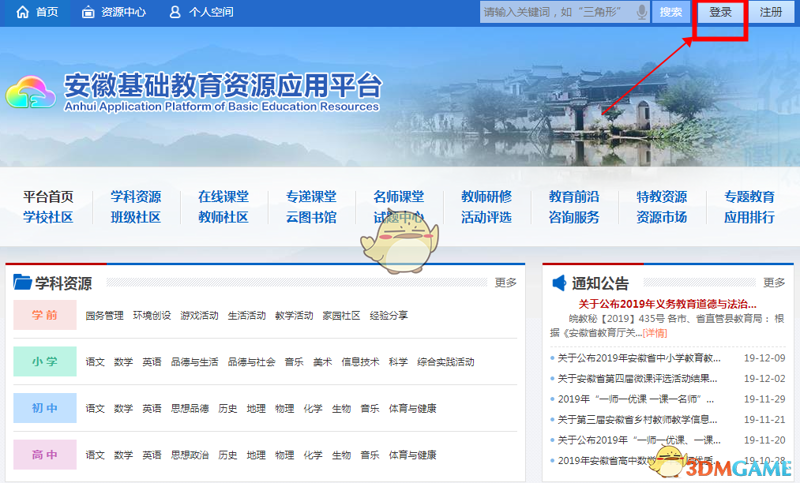Open 应用排行 nav item
This screenshot has height=483, width=800.
pyautogui.click(x=749, y=217)
